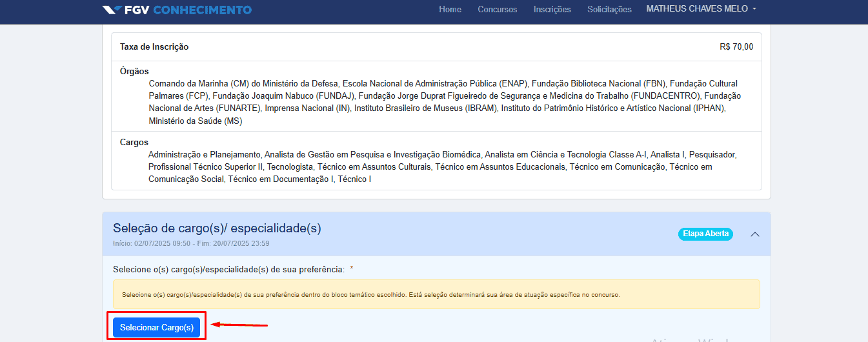This screenshot has width=868, height=342.
Task: Click the Taxa de Inscrição label
Action: coord(154,47)
